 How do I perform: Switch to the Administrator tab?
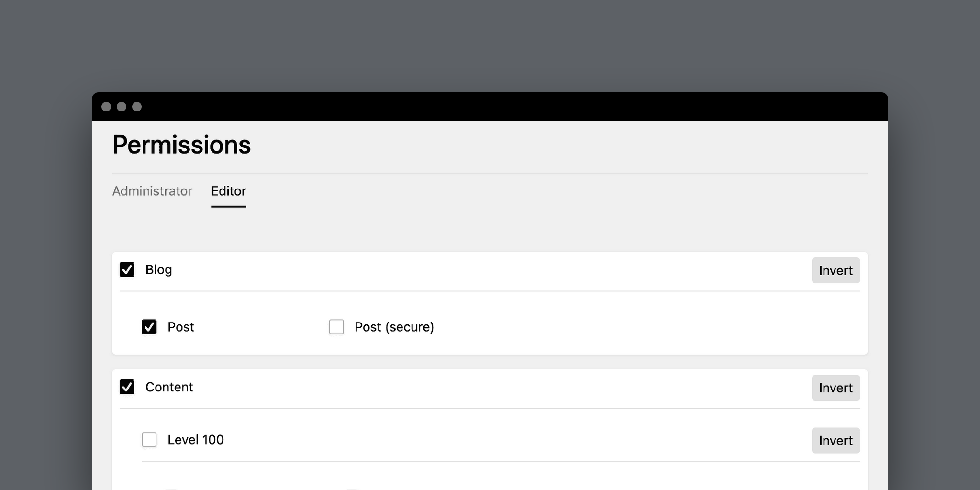point(152,191)
